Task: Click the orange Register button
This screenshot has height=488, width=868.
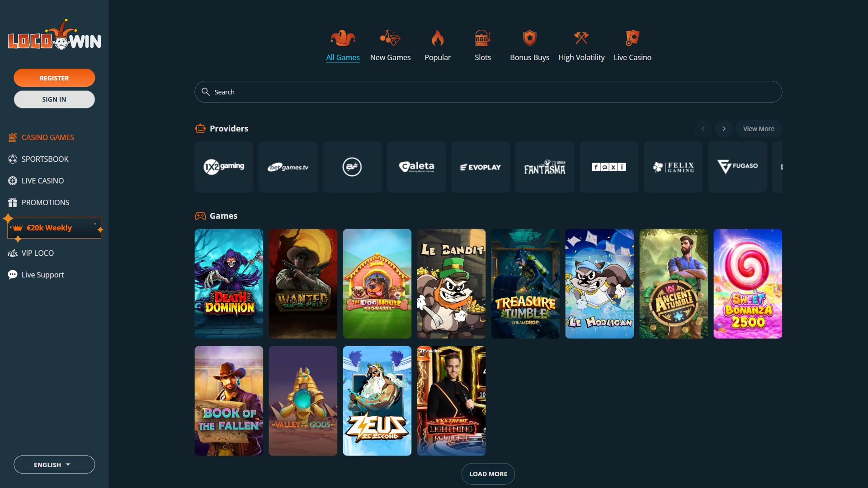Action: tap(54, 78)
